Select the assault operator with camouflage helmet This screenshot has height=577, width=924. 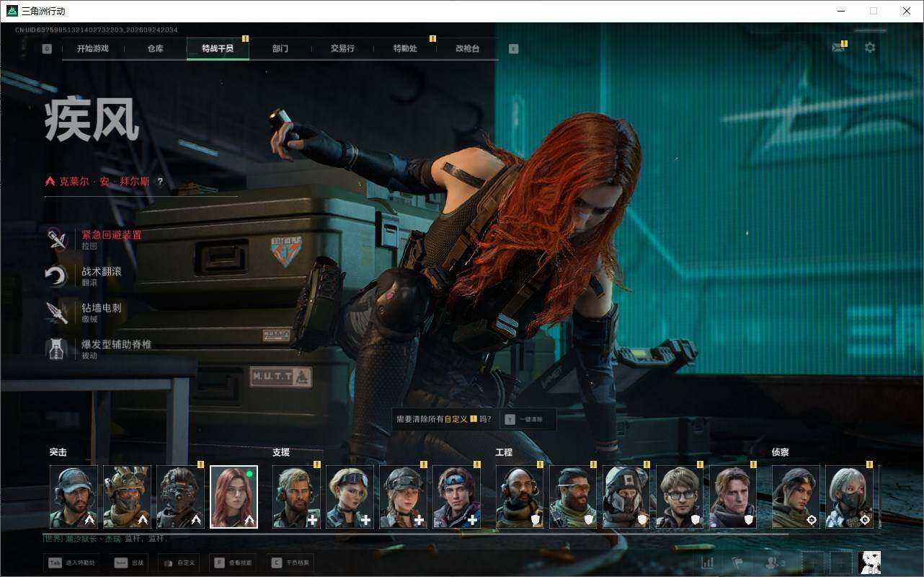coord(127,497)
